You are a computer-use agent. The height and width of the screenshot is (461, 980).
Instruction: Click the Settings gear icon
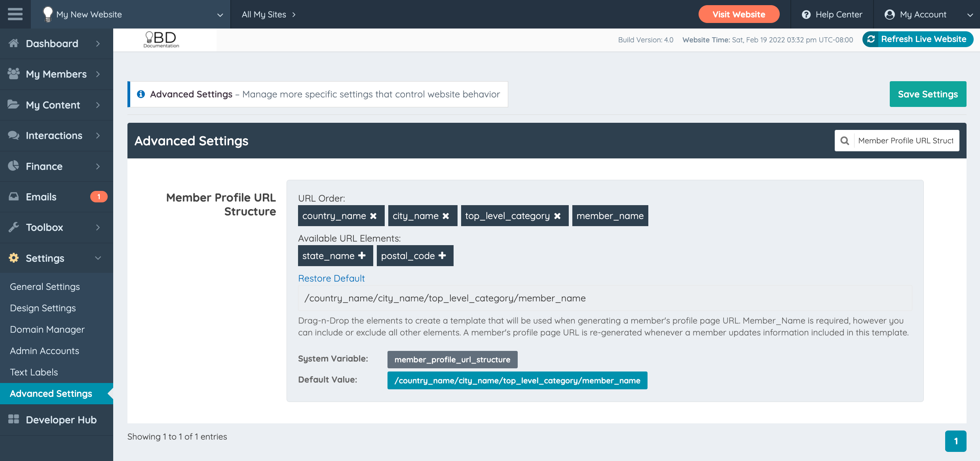pos(13,258)
